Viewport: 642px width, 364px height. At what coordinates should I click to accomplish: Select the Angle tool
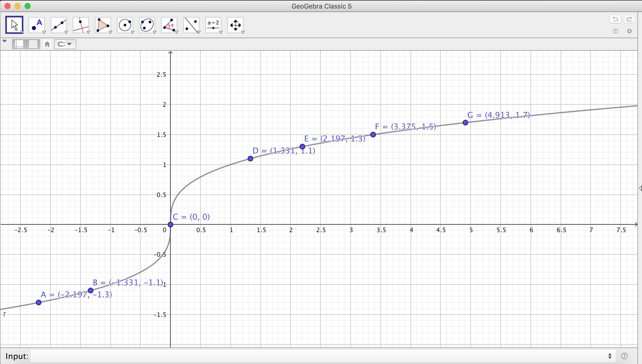pos(169,25)
